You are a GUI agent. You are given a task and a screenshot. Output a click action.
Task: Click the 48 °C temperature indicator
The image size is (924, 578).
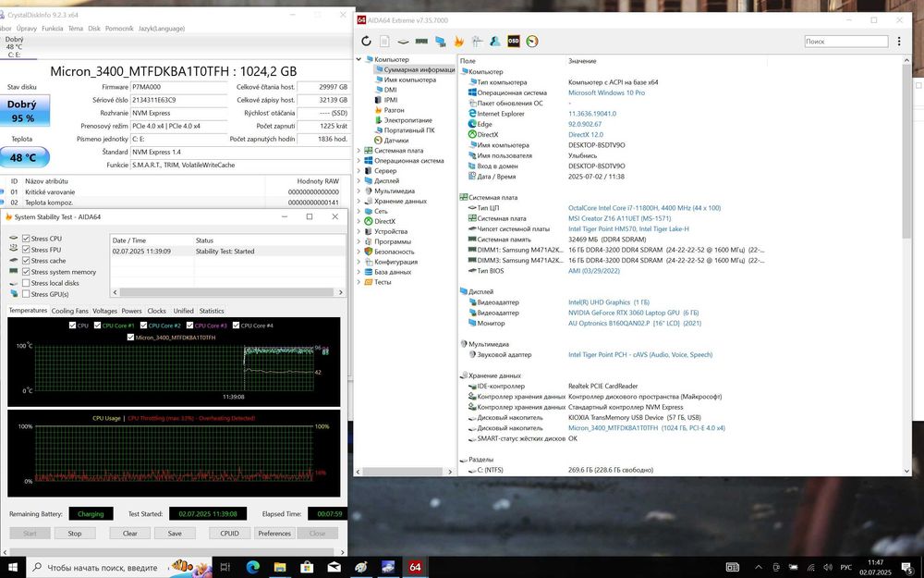point(23,157)
